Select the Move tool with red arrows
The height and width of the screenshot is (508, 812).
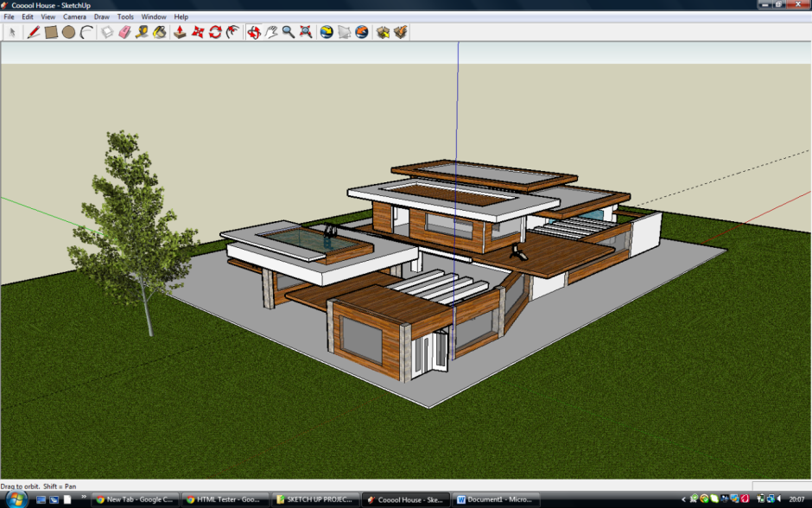coord(198,32)
